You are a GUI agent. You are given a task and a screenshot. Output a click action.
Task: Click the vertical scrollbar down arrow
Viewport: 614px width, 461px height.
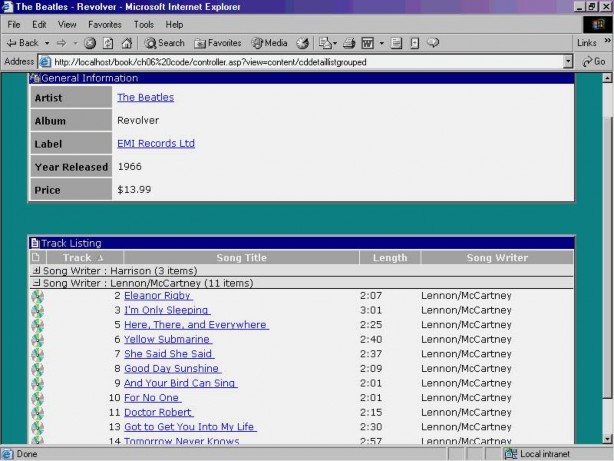607,437
